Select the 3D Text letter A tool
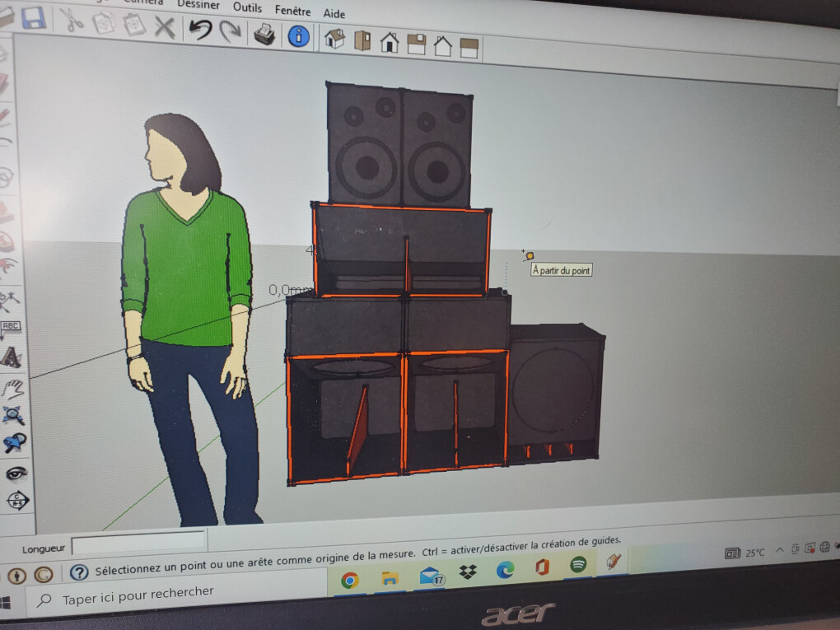The width and height of the screenshot is (840, 630). (11, 357)
